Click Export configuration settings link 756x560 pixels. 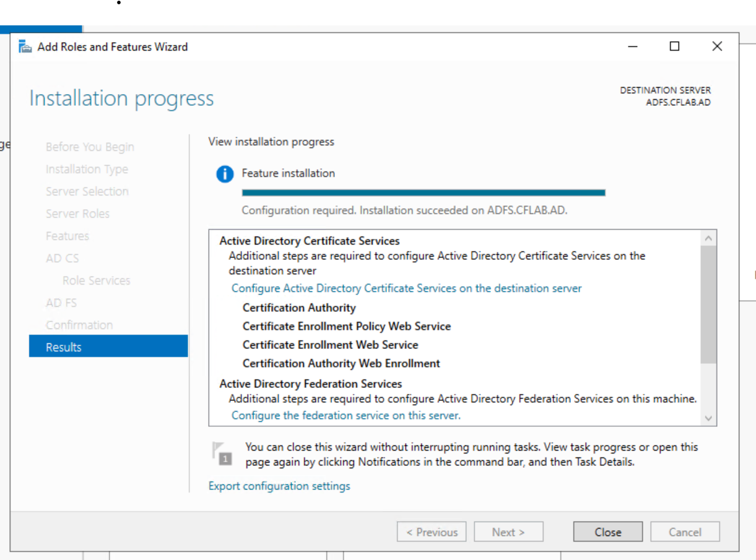pyautogui.click(x=279, y=486)
